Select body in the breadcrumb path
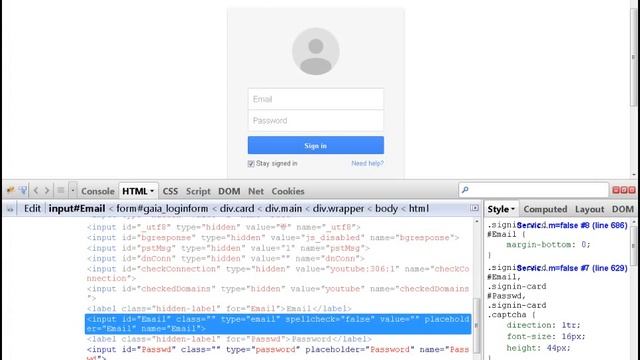 pyautogui.click(x=386, y=209)
